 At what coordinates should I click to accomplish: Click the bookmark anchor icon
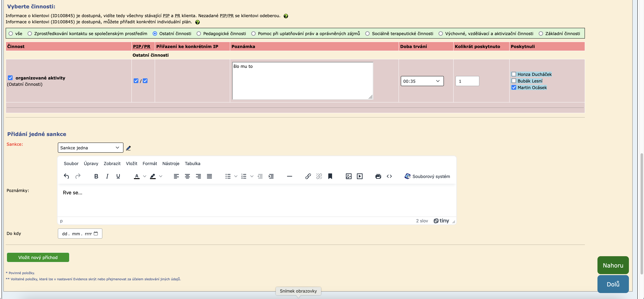[x=330, y=176]
